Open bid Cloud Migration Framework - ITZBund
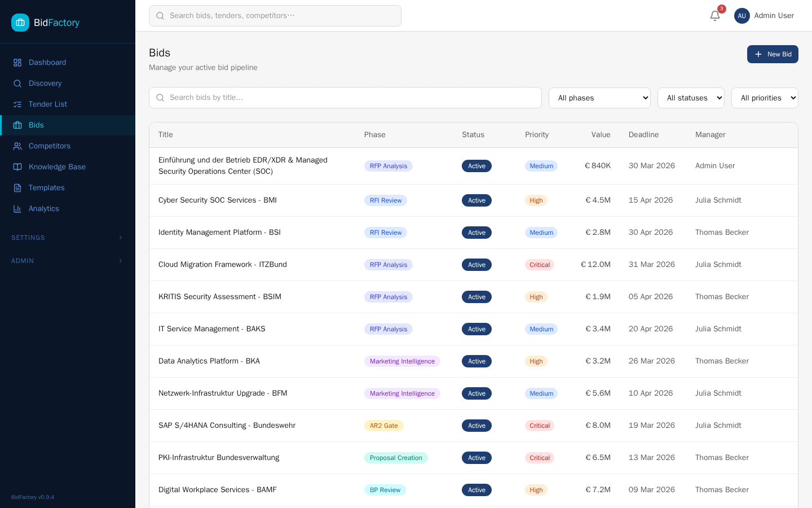Image resolution: width=812 pixels, height=508 pixels. [223, 265]
